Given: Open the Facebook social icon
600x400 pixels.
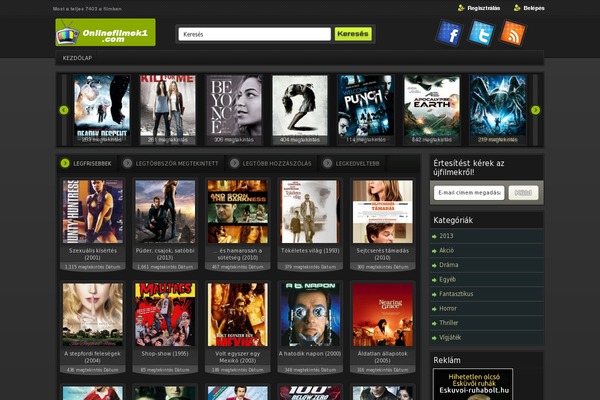Looking at the screenshot, I should pos(449,33).
